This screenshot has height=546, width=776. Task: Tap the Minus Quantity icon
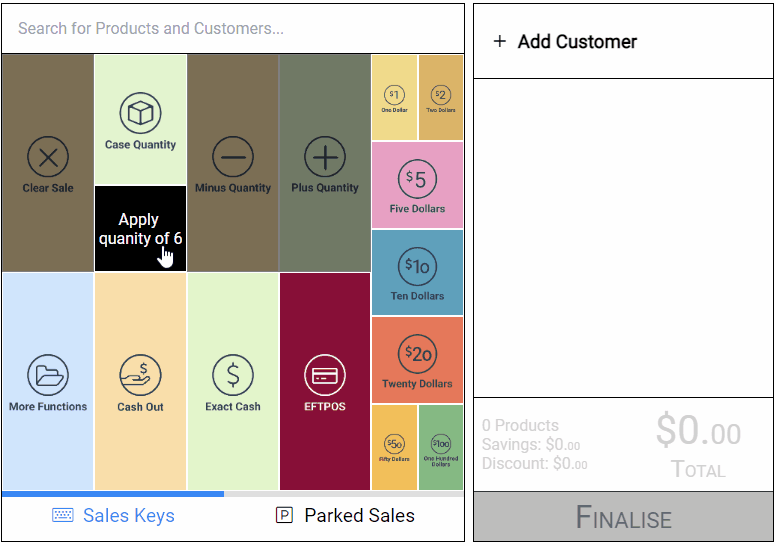tap(233, 157)
